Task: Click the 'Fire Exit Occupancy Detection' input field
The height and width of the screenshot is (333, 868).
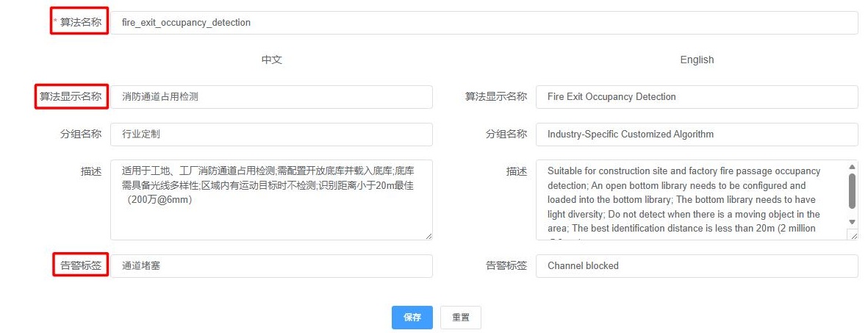Action: (697, 96)
